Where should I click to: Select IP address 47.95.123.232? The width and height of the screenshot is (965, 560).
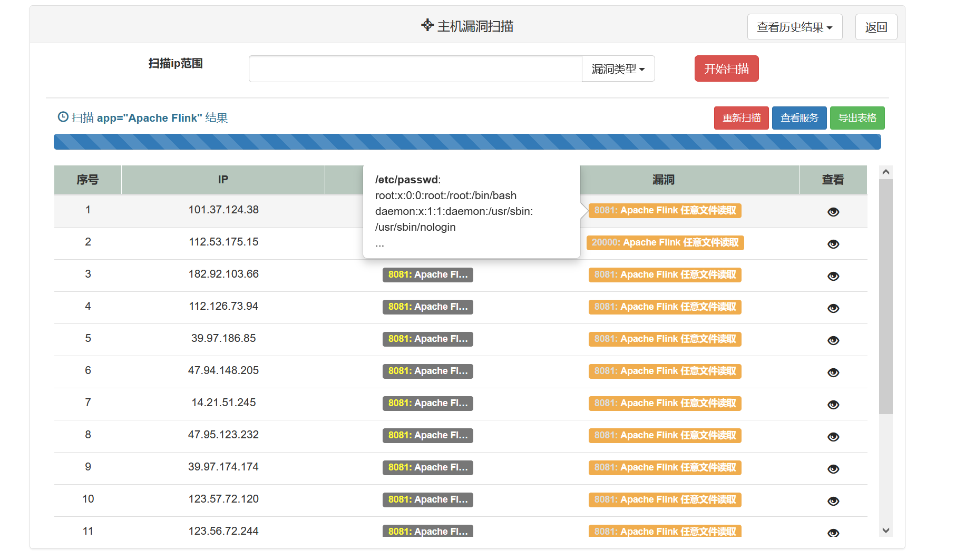pyautogui.click(x=223, y=435)
